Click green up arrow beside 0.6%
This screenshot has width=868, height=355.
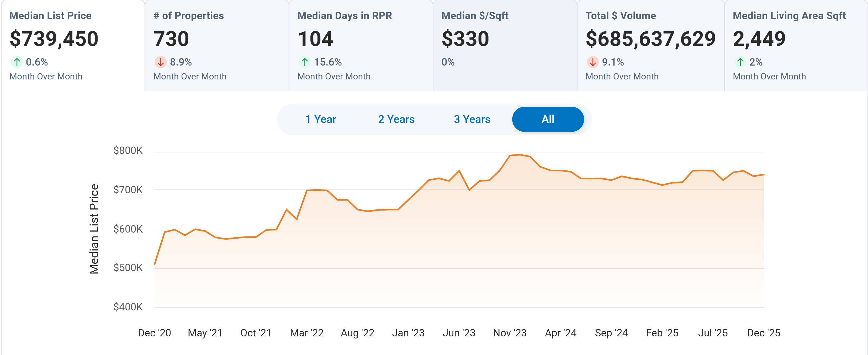click(x=17, y=62)
